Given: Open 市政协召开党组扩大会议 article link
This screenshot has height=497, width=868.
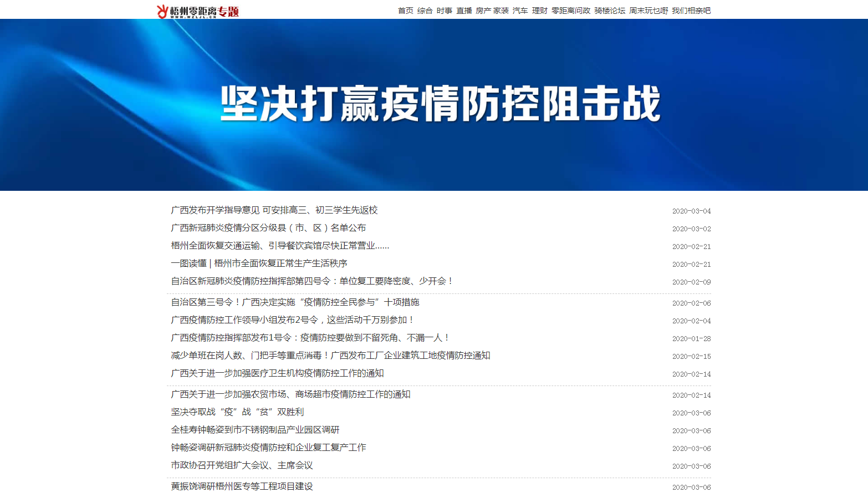Looking at the screenshot, I should pos(242,465).
